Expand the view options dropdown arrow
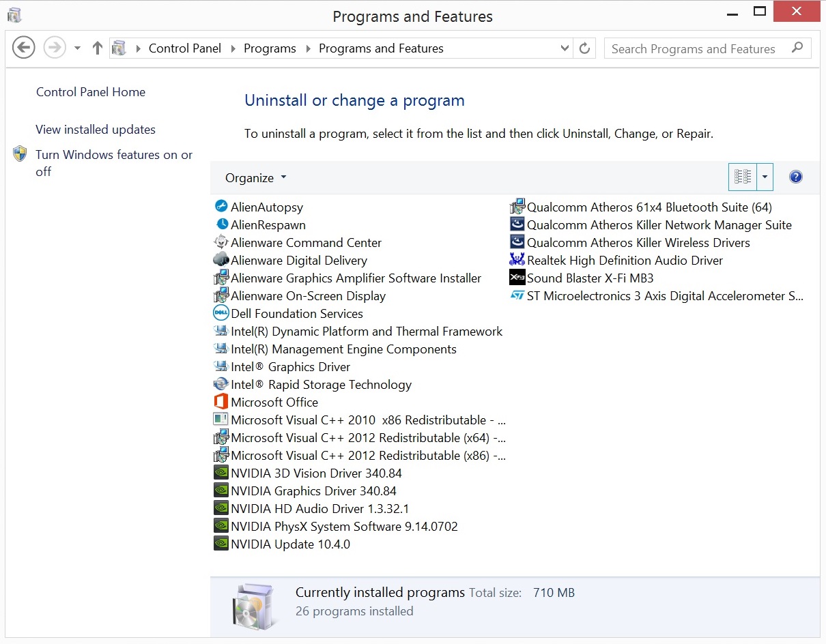Screen dimensions: 826x644 [x=765, y=177]
